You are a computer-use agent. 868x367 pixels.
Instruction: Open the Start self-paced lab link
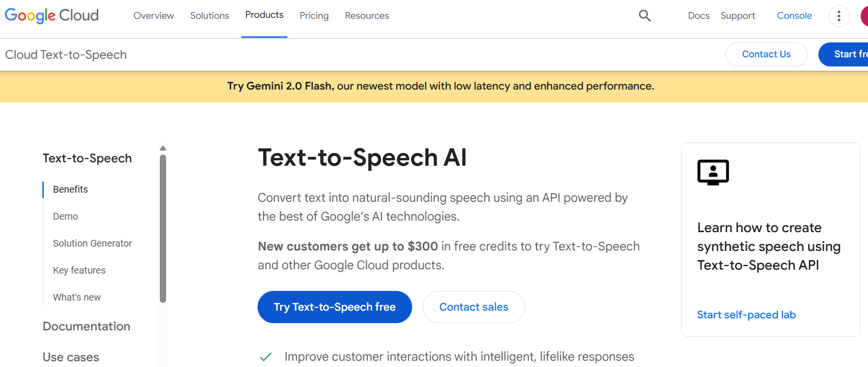(746, 315)
